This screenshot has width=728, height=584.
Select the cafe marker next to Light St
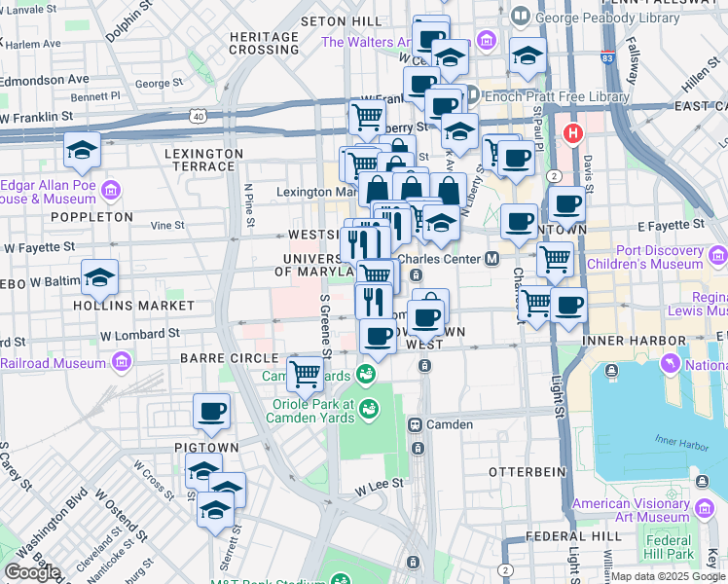pos(568,307)
